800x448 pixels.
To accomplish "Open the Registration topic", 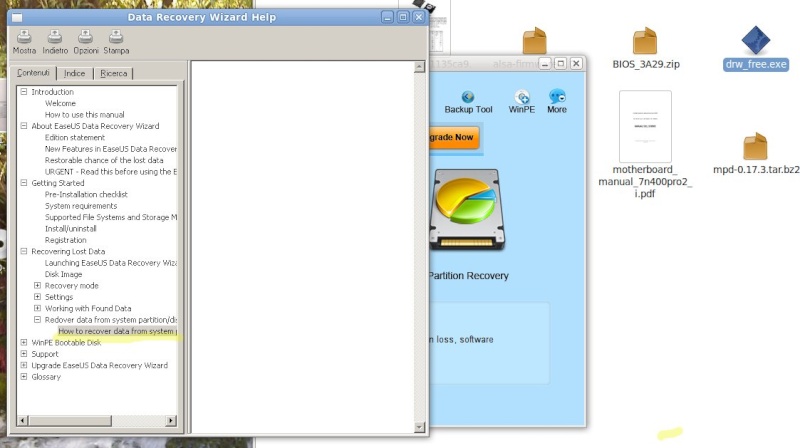I will [65, 240].
